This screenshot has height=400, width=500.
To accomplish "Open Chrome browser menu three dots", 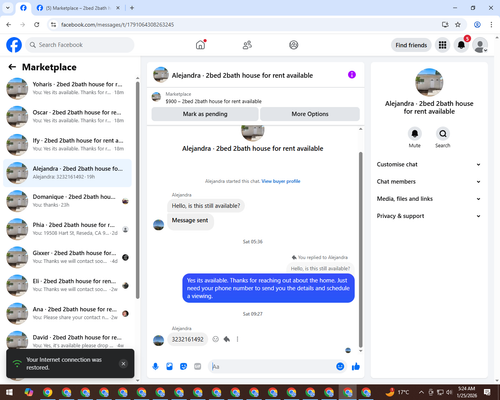I will pyautogui.click(x=491, y=25).
